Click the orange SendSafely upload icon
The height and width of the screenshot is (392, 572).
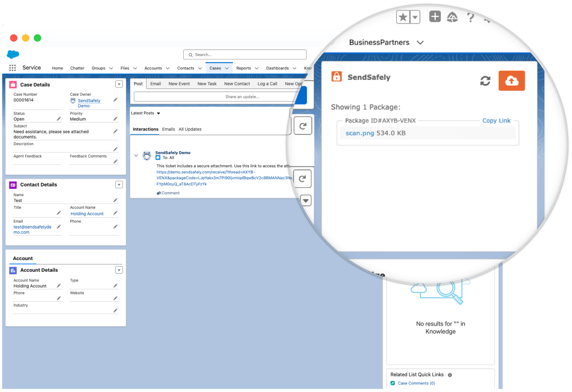(x=511, y=80)
